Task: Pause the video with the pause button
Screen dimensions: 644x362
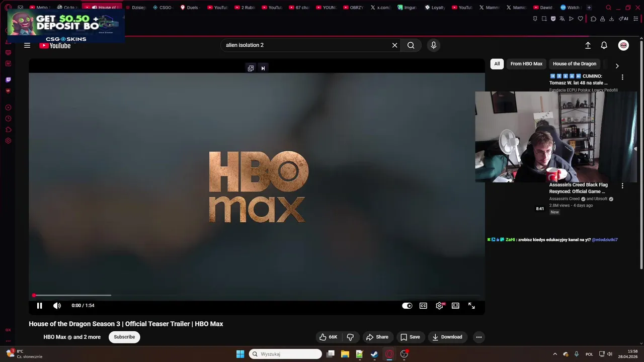Action: (39, 306)
